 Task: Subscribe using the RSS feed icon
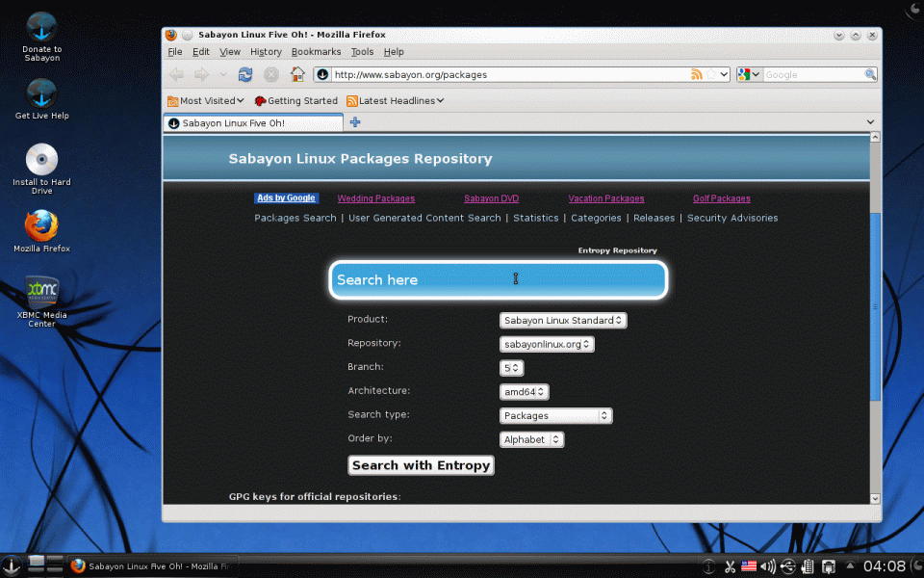click(697, 74)
